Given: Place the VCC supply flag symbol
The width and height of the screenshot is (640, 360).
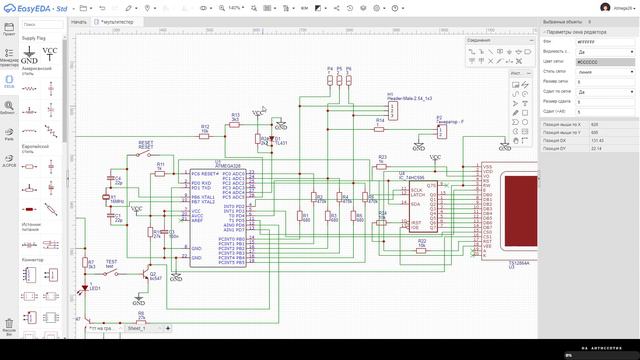Looking at the screenshot, I should [50, 53].
